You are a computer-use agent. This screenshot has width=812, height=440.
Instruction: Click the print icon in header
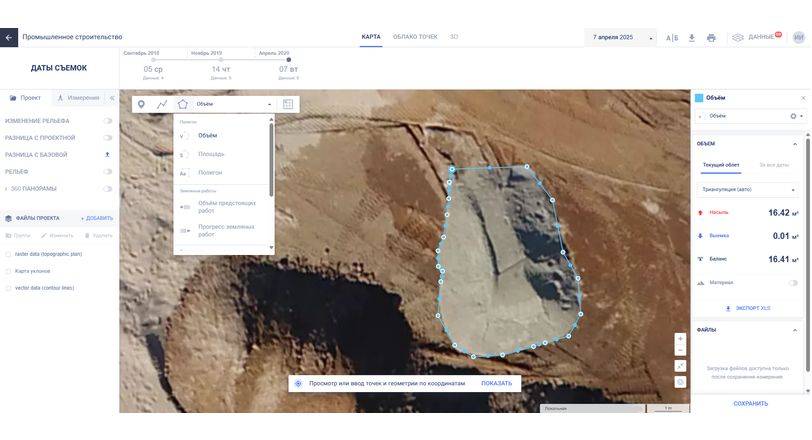coord(711,37)
